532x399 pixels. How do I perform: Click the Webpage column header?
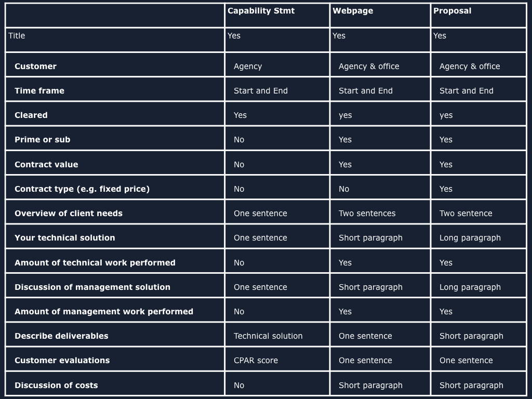click(353, 11)
